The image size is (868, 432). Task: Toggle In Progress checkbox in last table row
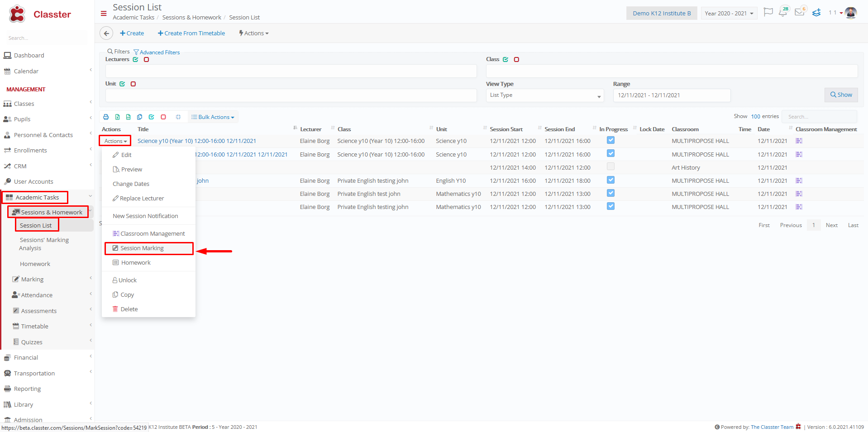[610, 206]
